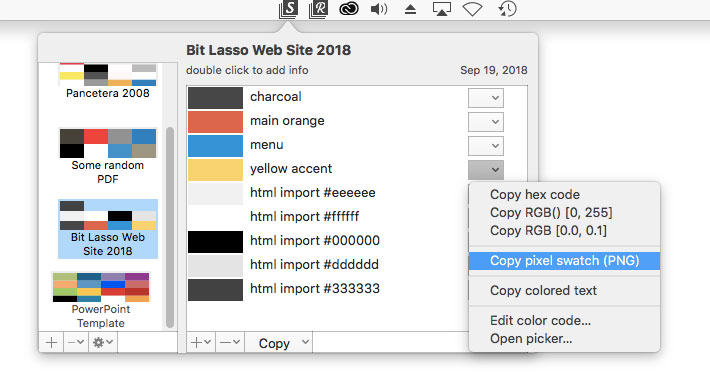Select the Pancetera 2008 palette
710x390 pixels.
[108, 82]
